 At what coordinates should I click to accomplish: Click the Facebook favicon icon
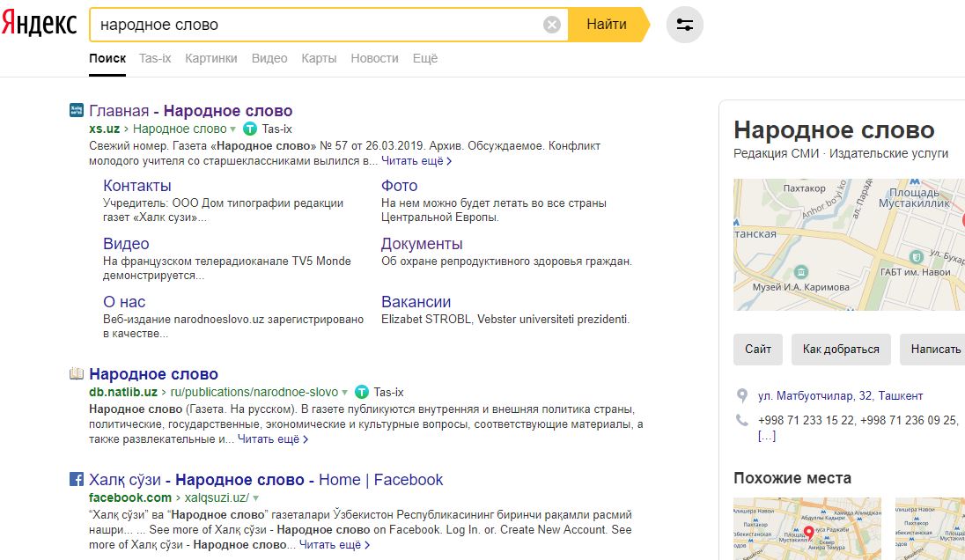pyautogui.click(x=77, y=479)
